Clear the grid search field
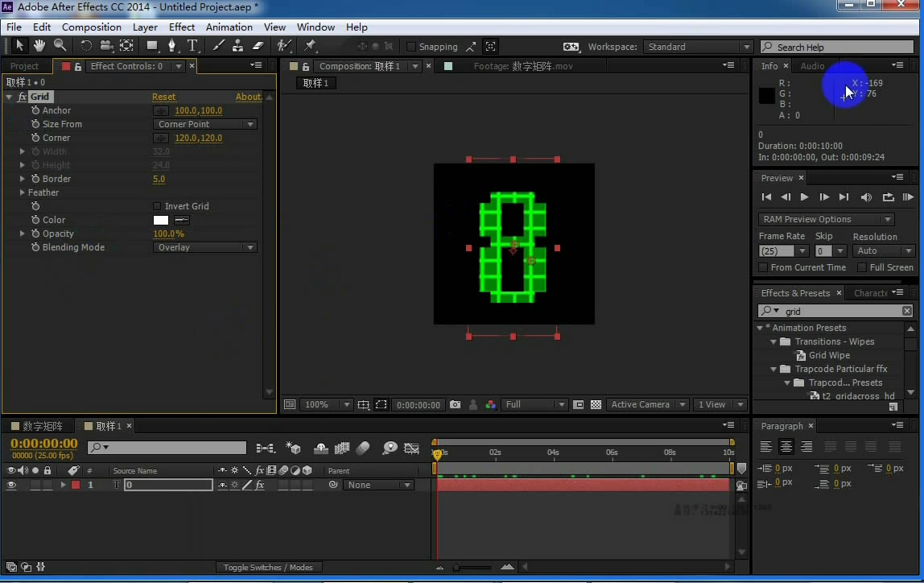 tap(906, 311)
